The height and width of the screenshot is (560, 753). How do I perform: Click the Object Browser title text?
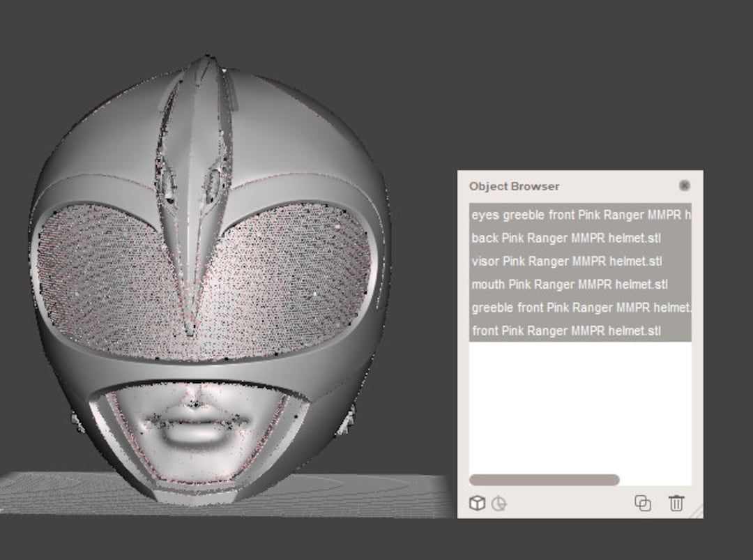513,186
